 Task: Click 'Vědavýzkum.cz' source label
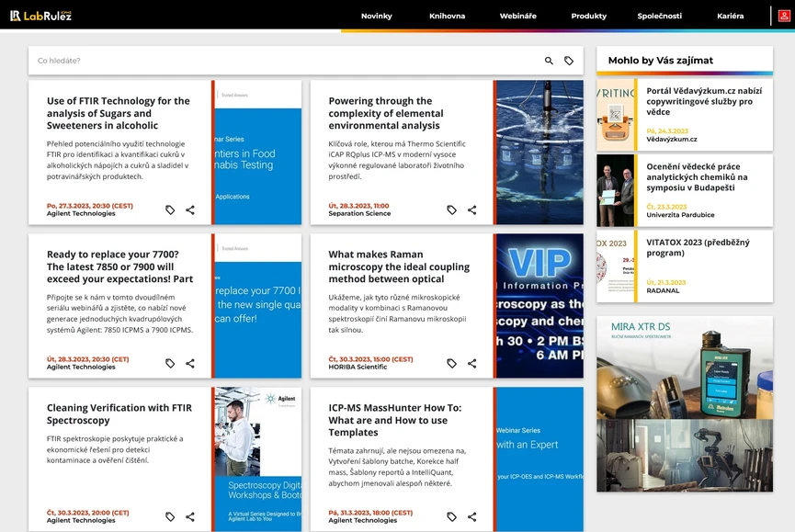[x=671, y=140]
